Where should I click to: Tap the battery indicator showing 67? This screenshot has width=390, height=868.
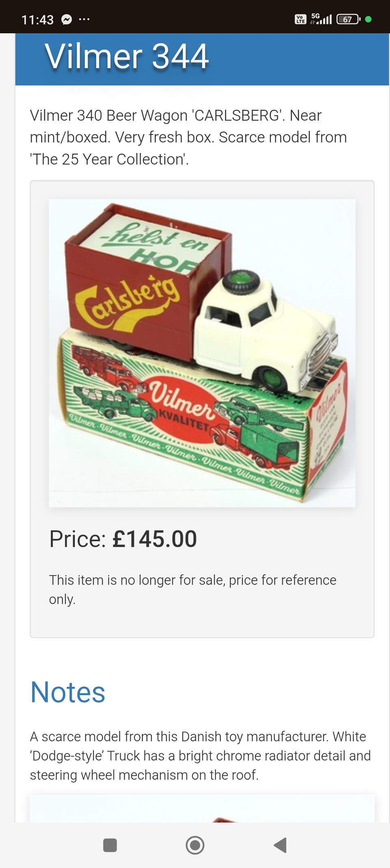[348, 19]
